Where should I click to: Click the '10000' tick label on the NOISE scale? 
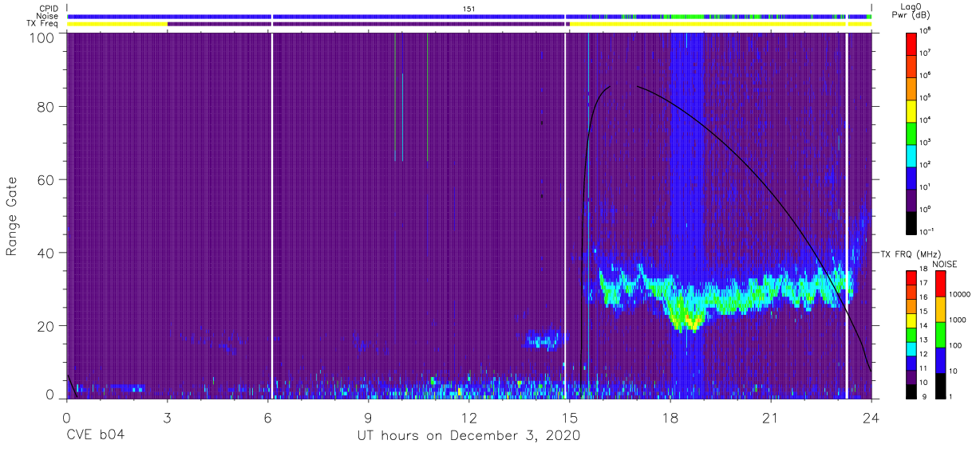959,295
